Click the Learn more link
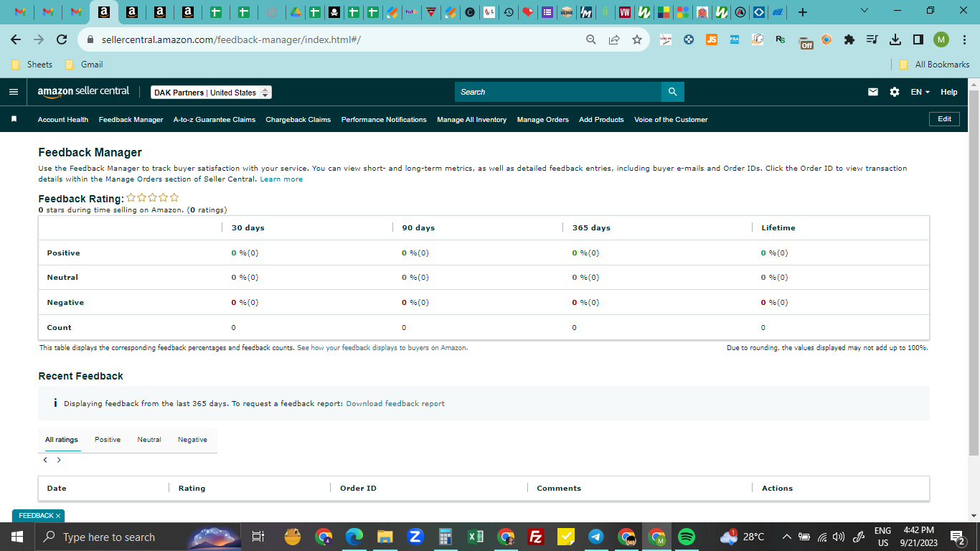 (x=281, y=179)
